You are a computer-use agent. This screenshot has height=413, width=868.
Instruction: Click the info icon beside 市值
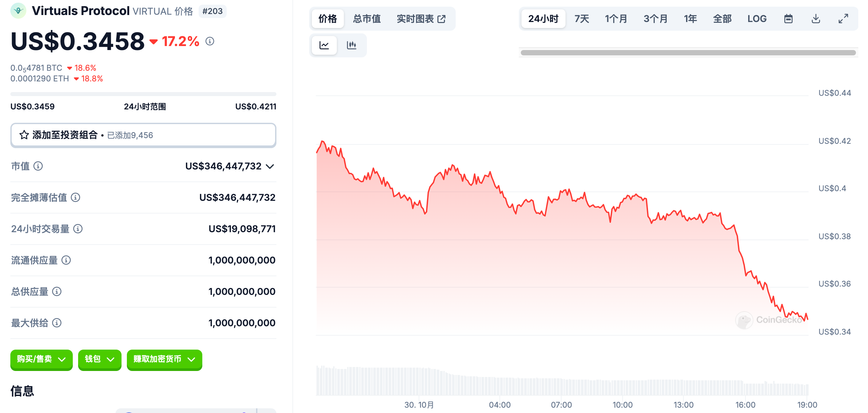click(x=38, y=166)
